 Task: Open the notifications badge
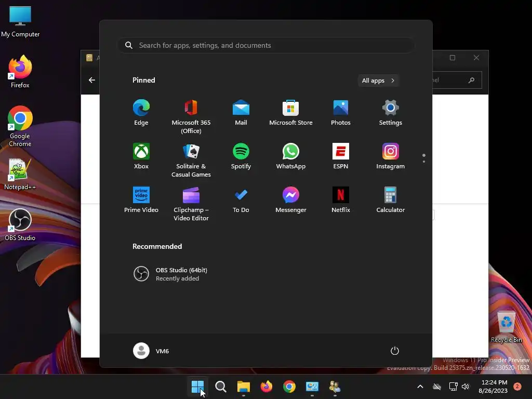pyautogui.click(x=517, y=387)
